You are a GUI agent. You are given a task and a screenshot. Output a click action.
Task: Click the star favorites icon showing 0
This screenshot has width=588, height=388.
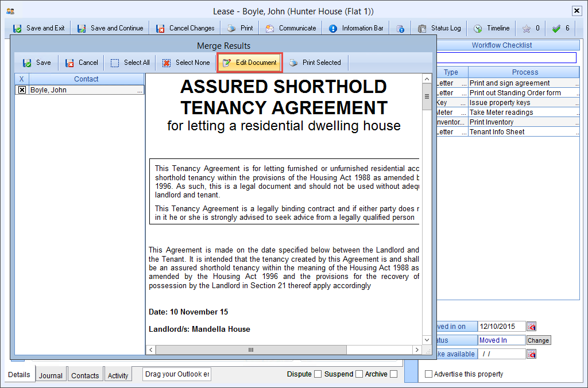[x=527, y=29]
